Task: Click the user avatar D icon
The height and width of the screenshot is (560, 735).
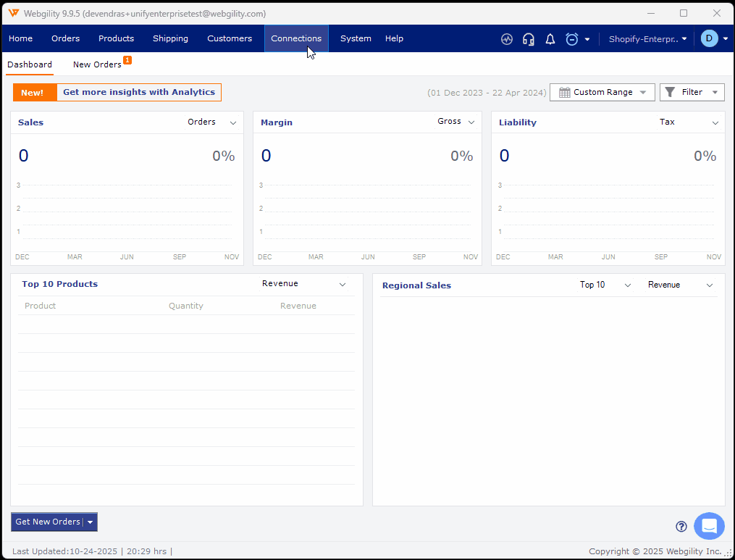Action: pyautogui.click(x=709, y=39)
